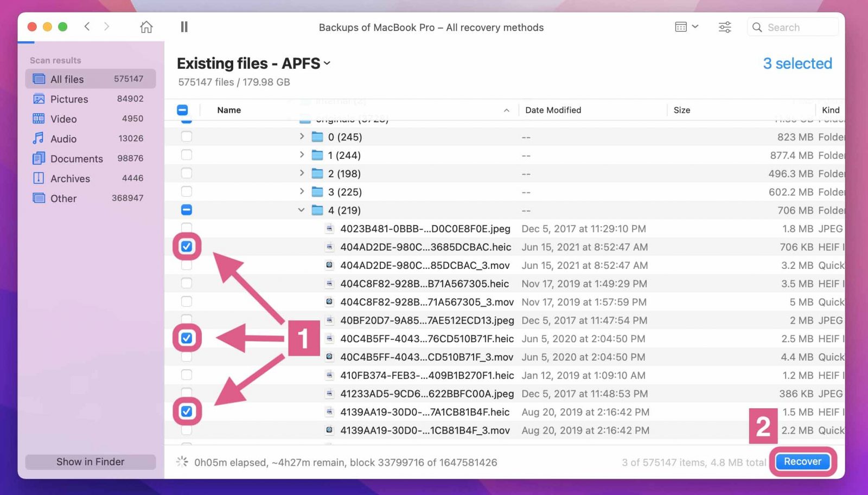
Task: Navigate forward with the right chevron
Action: pyautogui.click(x=106, y=26)
